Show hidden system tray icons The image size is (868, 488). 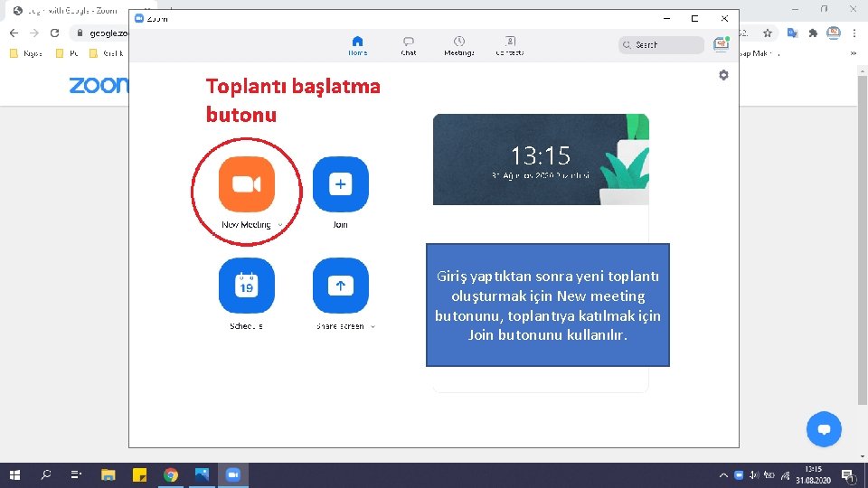723,475
